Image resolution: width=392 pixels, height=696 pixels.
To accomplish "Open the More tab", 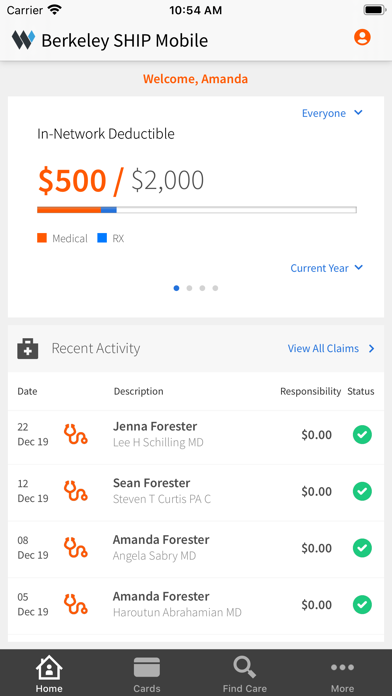I will coord(342,673).
